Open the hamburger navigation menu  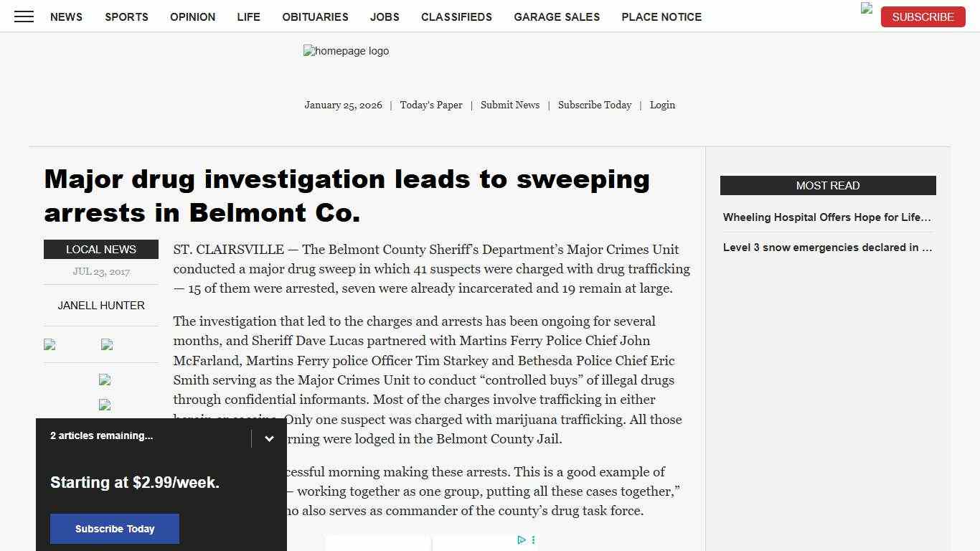[x=24, y=17]
